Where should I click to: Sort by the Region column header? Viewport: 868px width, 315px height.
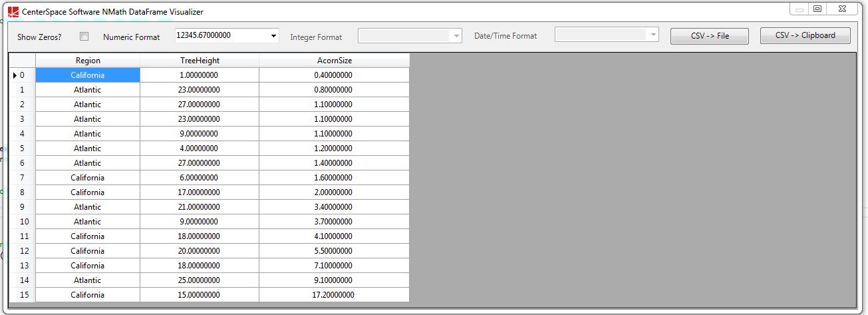point(88,61)
